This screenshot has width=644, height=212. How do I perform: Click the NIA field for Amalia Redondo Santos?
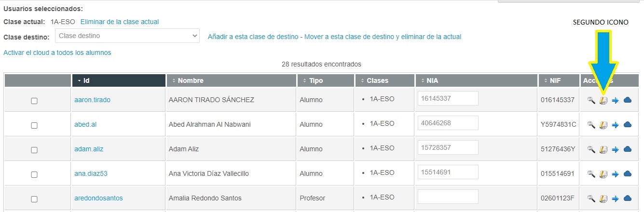tap(448, 197)
